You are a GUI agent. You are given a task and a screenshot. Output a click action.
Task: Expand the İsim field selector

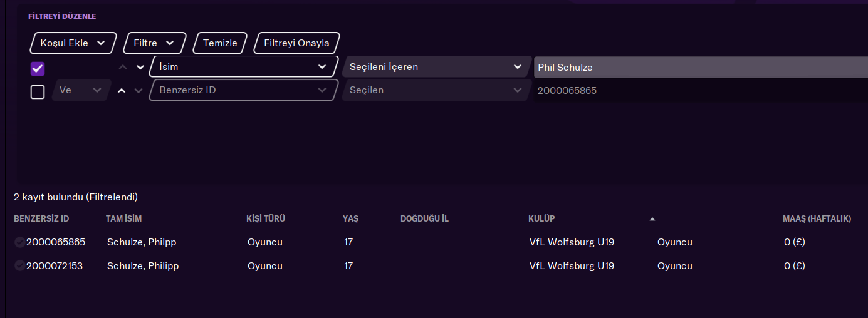(243, 67)
